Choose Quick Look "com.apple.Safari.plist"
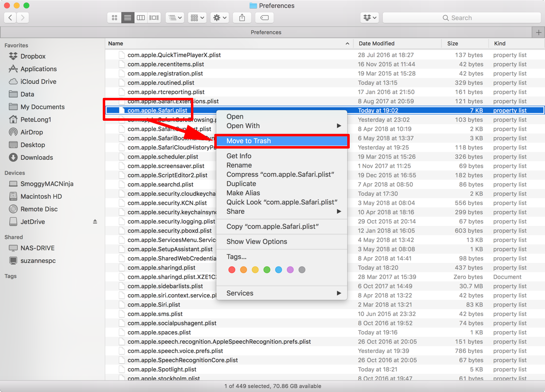The height and width of the screenshot is (392, 545). pos(282,202)
